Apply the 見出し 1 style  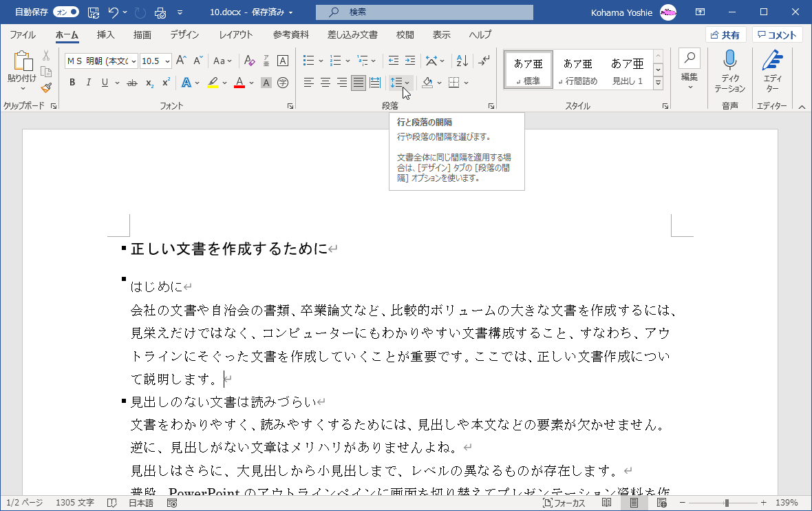tap(628, 70)
